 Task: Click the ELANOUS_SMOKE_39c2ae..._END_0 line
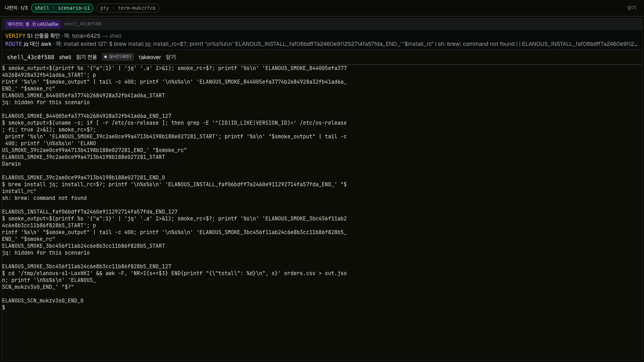[83, 178]
